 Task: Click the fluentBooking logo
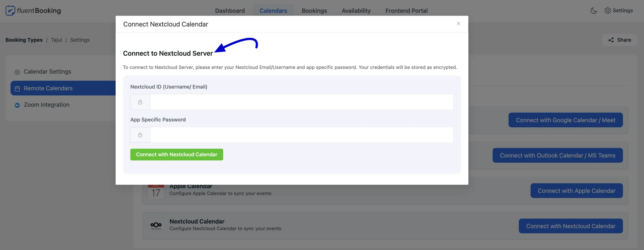(x=33, y=11)
